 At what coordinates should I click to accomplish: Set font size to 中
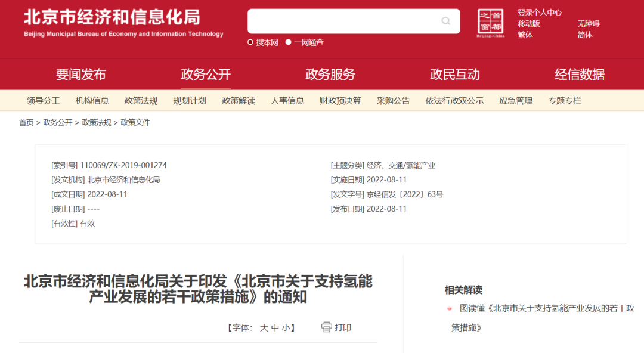(275, 327)
